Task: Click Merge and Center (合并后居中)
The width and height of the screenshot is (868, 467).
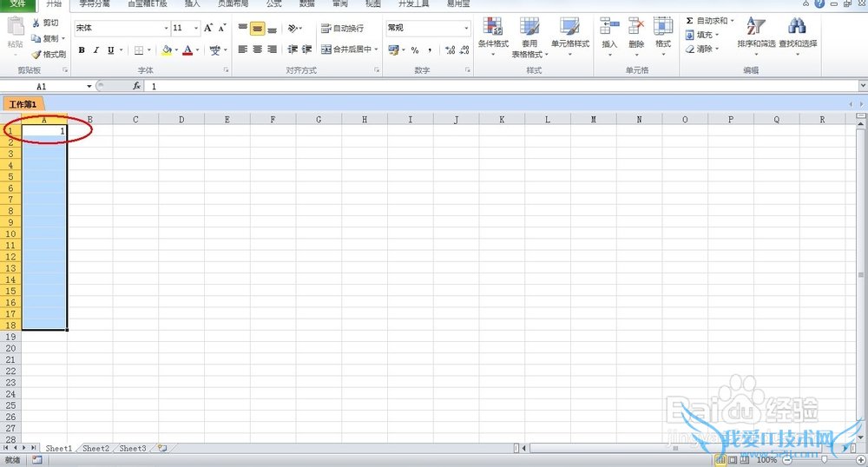Action: coord(346,49)
